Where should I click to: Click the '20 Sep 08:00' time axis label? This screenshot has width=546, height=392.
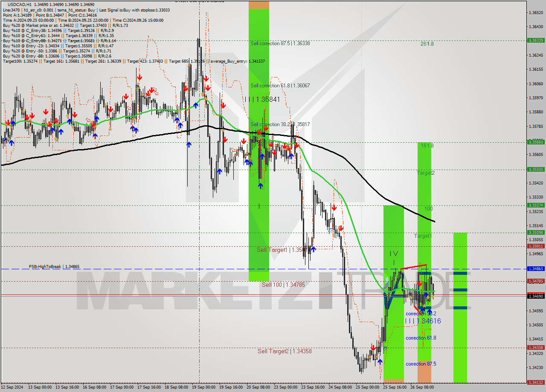258,387
